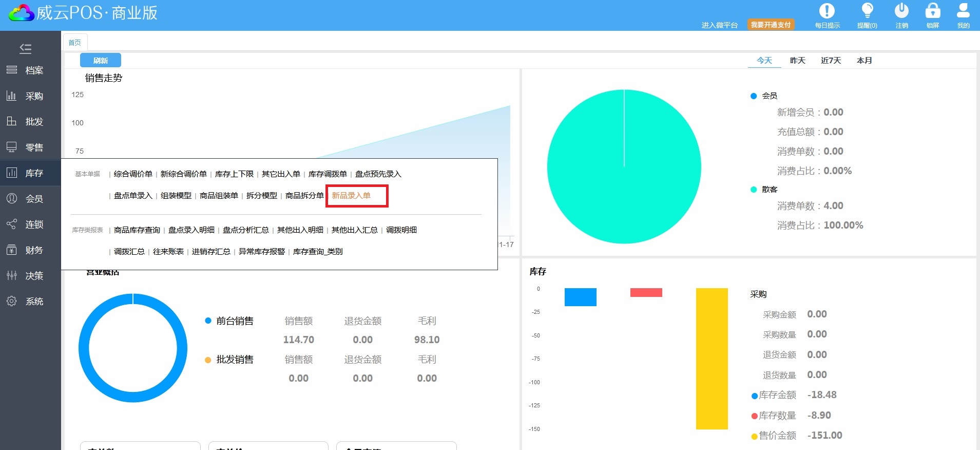The width and height of the screenshot is (980, 450).
Task: Open the daily tips (每日提示) icon
Action: [827, 11]
